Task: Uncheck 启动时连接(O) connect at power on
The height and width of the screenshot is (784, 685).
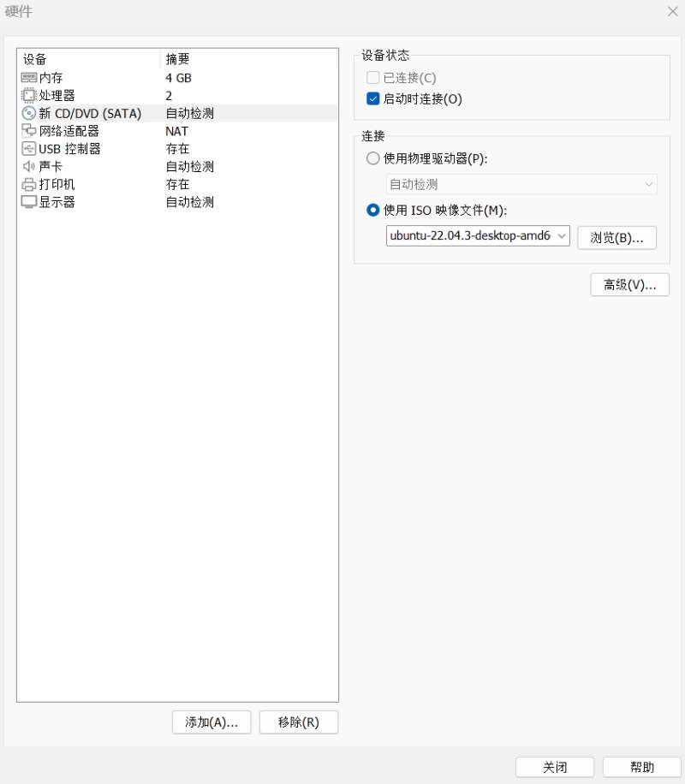Action: coord(372,98)
